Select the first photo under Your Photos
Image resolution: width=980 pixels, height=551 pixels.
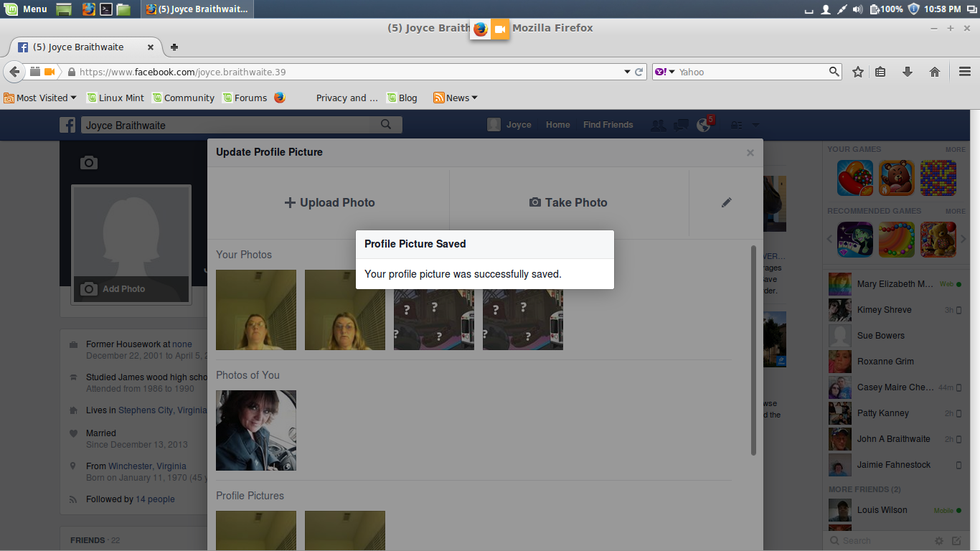tap(256, 310)
